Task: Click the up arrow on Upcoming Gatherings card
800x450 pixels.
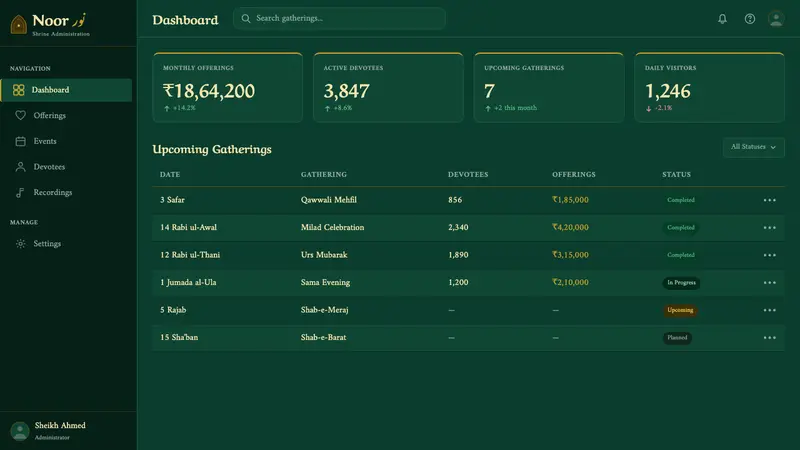Action: (488, 108)
